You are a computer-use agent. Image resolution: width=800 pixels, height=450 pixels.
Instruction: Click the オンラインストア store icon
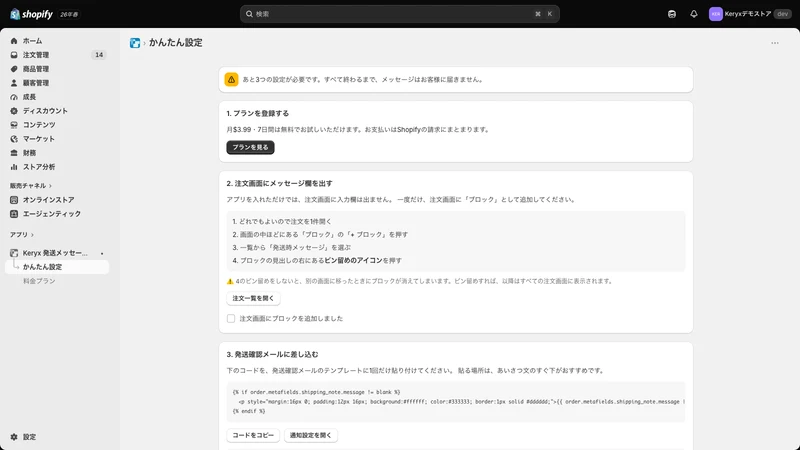click(14, 200)
